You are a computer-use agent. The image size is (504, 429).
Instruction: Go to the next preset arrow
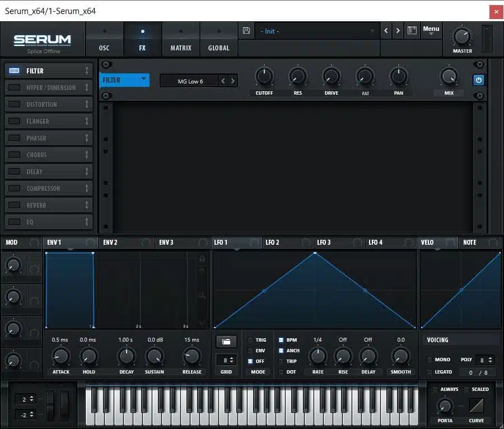pos(398,31)
